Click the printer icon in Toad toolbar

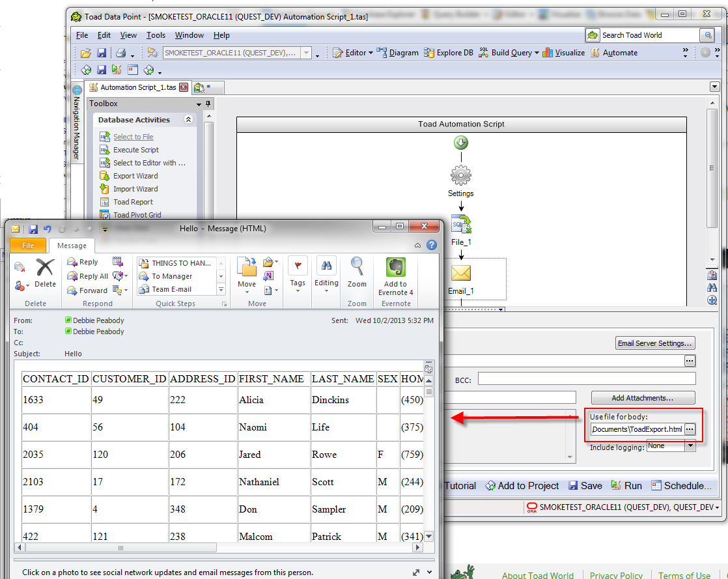click(x=120, y=53)
